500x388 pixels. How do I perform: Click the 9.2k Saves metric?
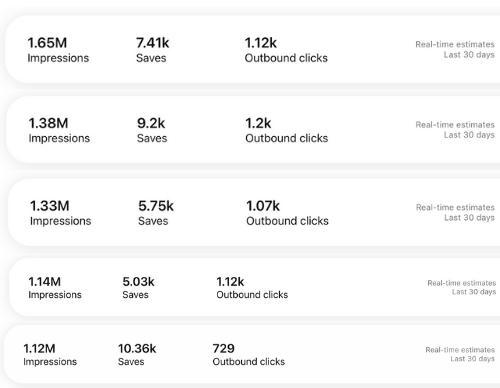pos(152,130)
